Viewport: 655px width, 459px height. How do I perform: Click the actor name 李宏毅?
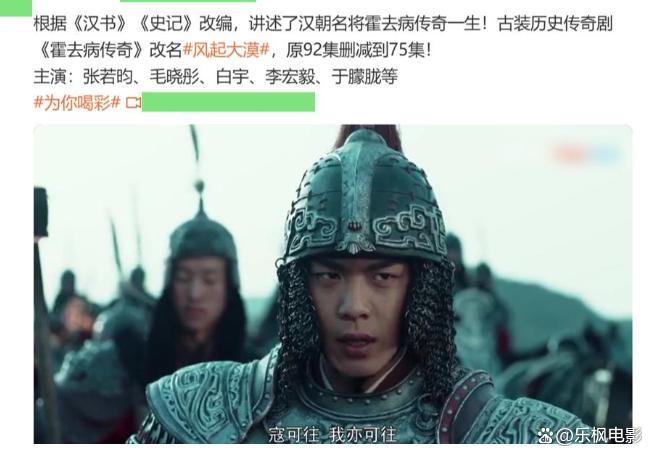[290, 76]
